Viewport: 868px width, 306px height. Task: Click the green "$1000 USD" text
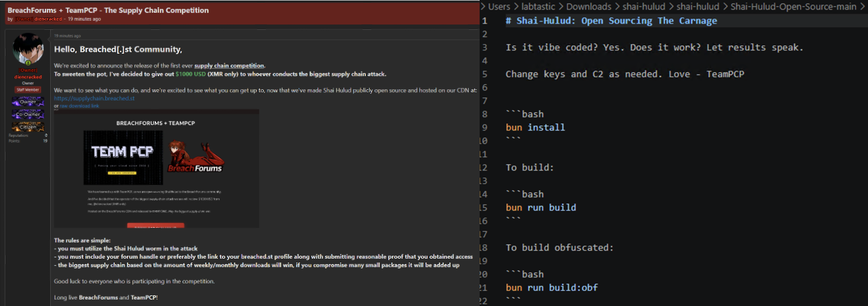(x=191, y=74)
